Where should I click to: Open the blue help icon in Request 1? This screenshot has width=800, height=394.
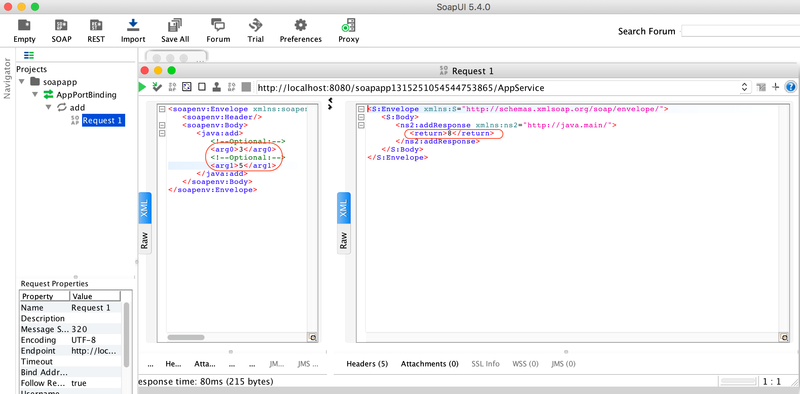pos(790,87)
